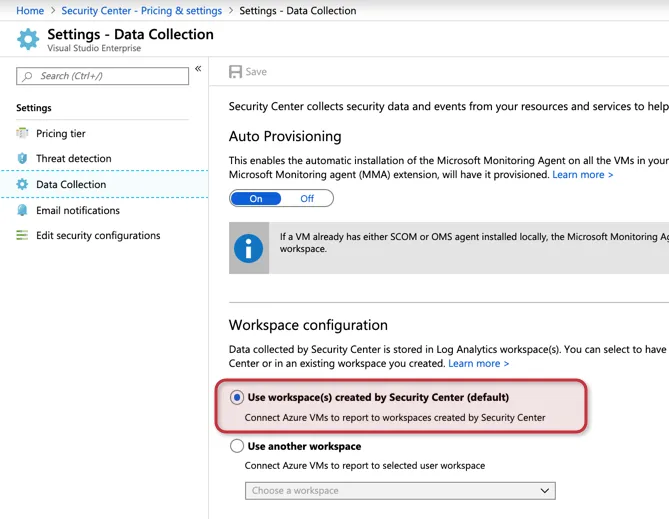This screenshot has width=669, height=519.
Task: Click the Pricing tier icon in sidebar
Action: 22,133
